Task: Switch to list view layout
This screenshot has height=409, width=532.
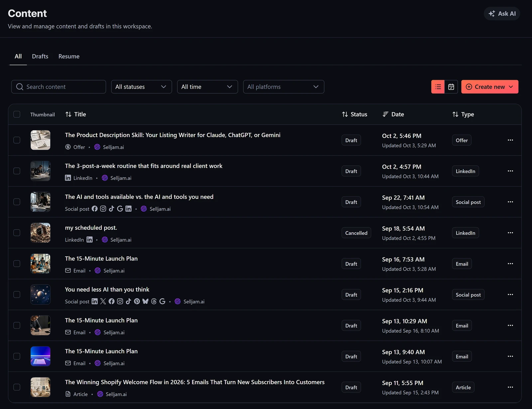Action: 438,87
